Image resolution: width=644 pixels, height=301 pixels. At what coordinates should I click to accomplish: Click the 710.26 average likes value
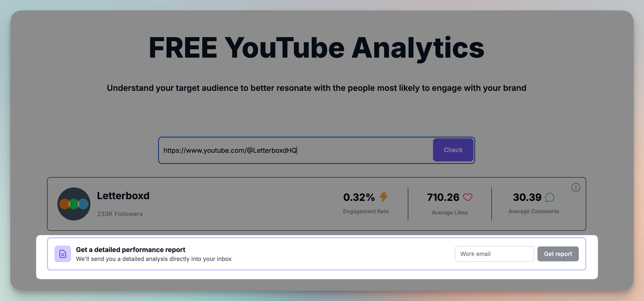coord(443,197)
